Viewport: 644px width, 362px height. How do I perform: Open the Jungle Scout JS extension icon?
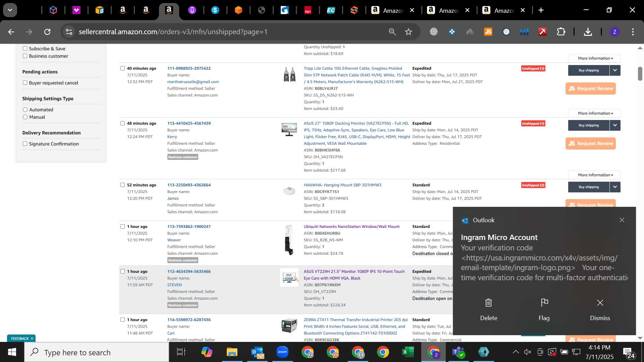click(488, 32)
